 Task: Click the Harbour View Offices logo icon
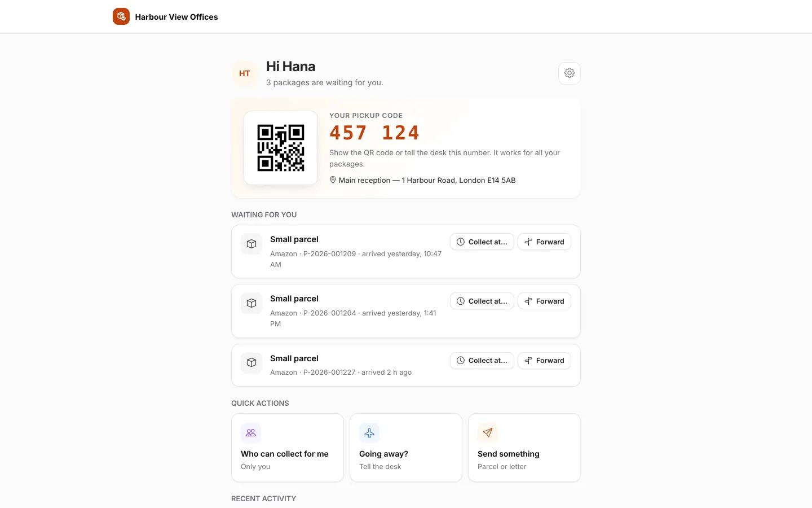tap(121, 16)
